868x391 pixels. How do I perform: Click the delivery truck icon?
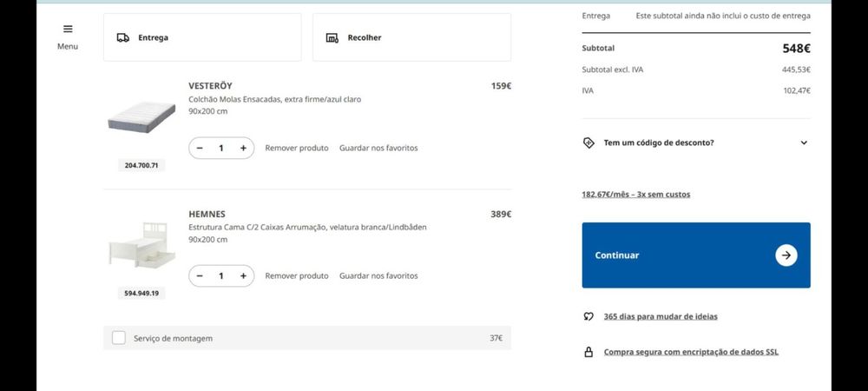point(123,37)
